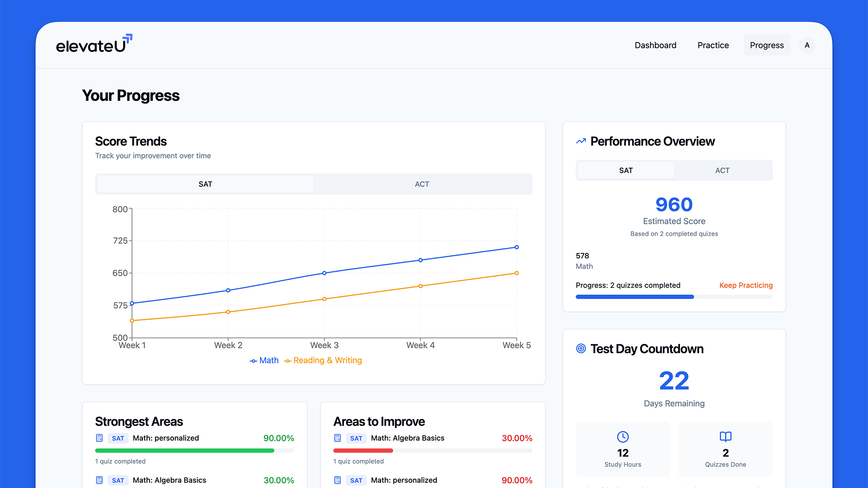
Task: Click the 'Track your improvement over time' subtitle
Action: tap(153, 155)
